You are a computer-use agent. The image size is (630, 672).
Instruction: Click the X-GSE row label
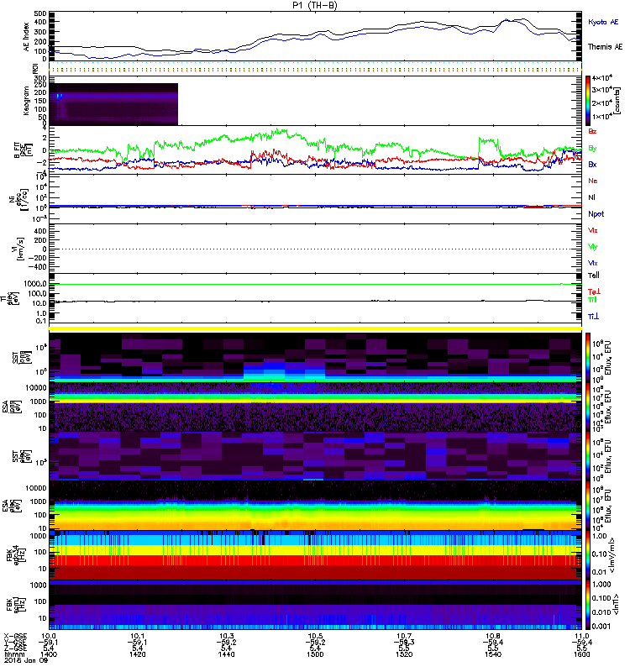click(x=14, y=636)
